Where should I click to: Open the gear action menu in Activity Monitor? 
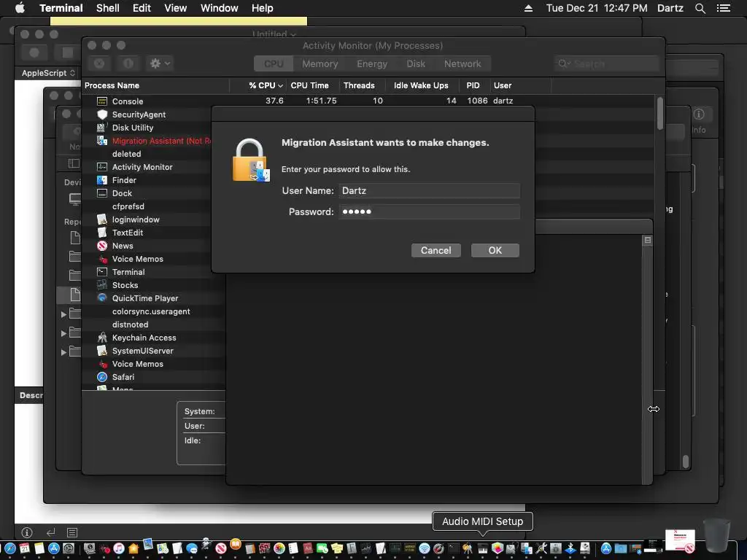tap(160, 63)
